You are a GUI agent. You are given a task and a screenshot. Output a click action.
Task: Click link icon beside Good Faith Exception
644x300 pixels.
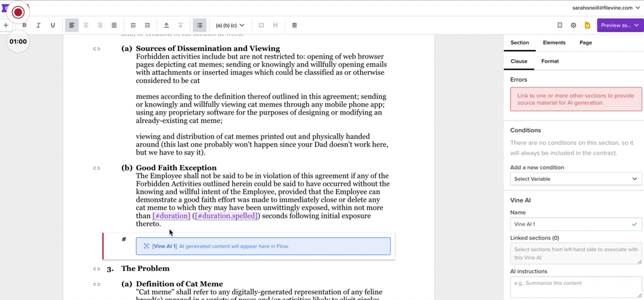pyautogui.click(x=97, y=168)
